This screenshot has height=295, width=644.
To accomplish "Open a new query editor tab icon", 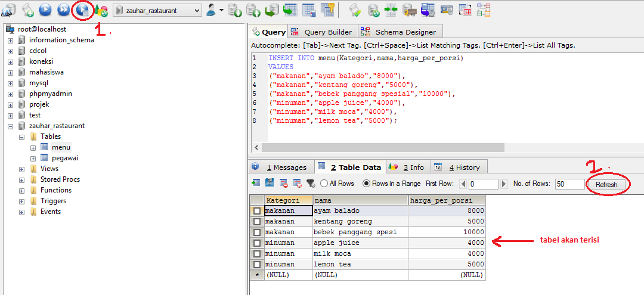I will [x=28, y=10].
